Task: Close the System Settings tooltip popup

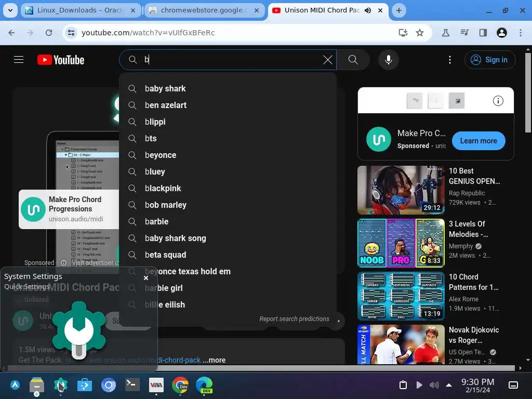Action: (x=146, y=278)
